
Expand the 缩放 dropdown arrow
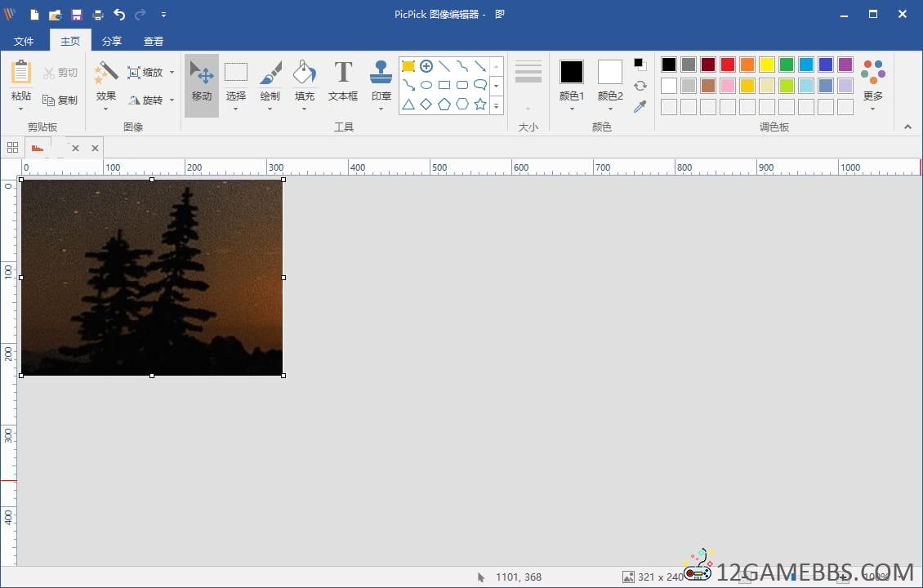pos(172,73)
